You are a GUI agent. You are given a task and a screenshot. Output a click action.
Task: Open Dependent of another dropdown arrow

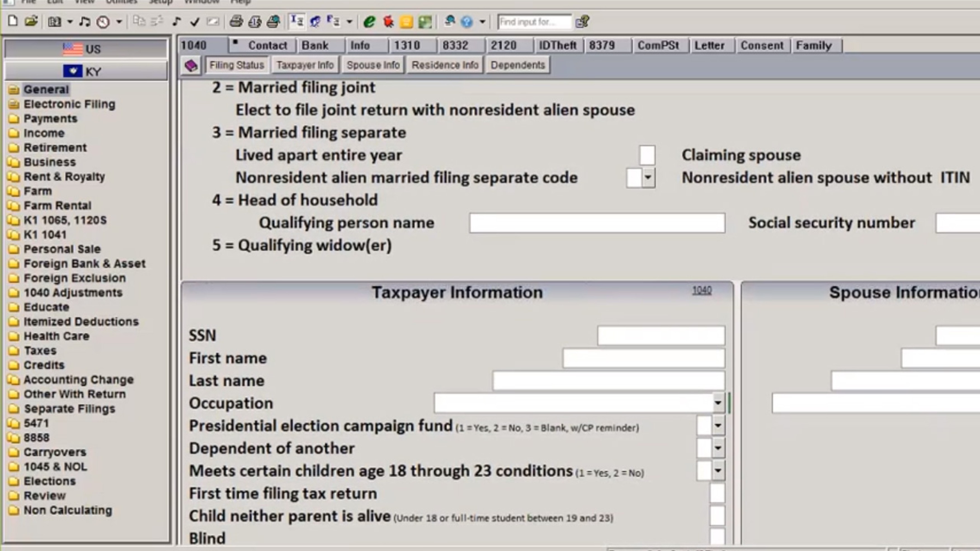click(x=717, y=448)
